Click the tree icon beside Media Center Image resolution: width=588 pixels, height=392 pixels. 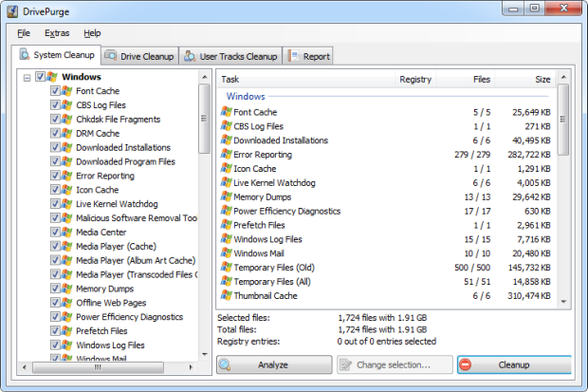(66, 232)
